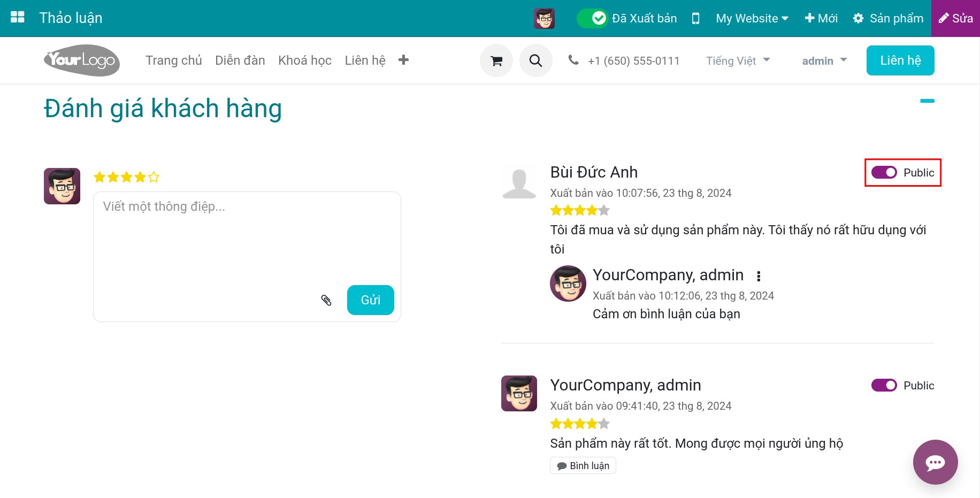Image resolution: width=980 pixels, height=498 pixels.
Task: Click the Thảo luận app title
Action: click(71, 18)
